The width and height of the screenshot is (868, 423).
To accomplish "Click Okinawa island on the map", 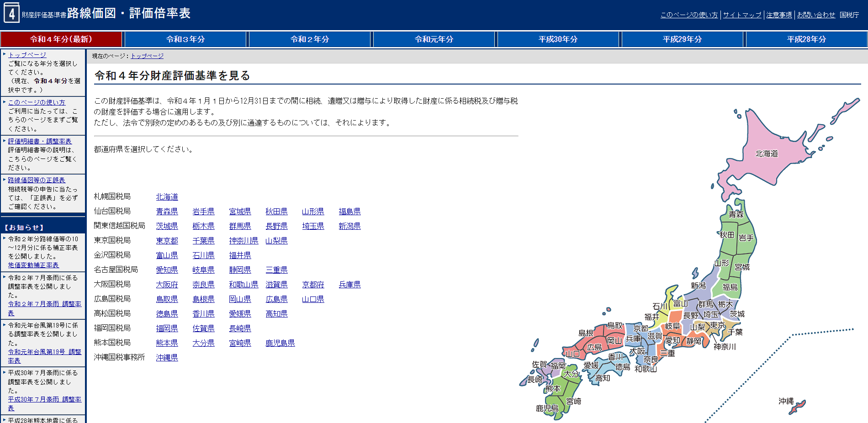I will click(798, 407).
